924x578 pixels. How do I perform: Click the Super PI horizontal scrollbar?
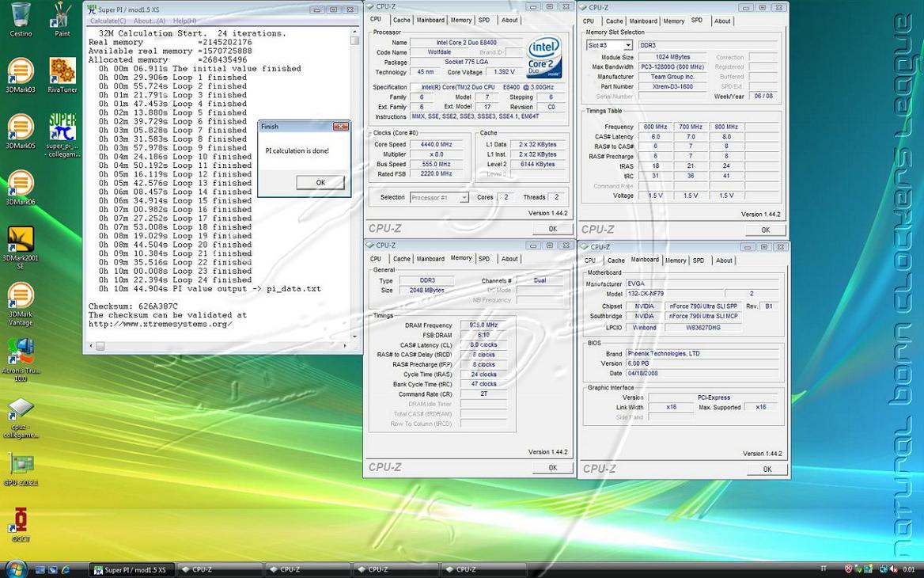pyautogui.click(x=217, y=346)
